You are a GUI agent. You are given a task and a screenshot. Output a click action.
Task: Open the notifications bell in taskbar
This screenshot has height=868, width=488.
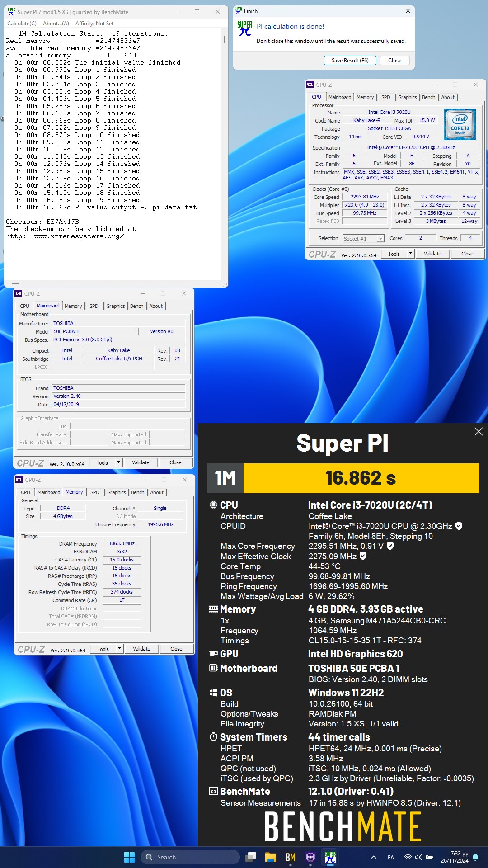[475, 857]
